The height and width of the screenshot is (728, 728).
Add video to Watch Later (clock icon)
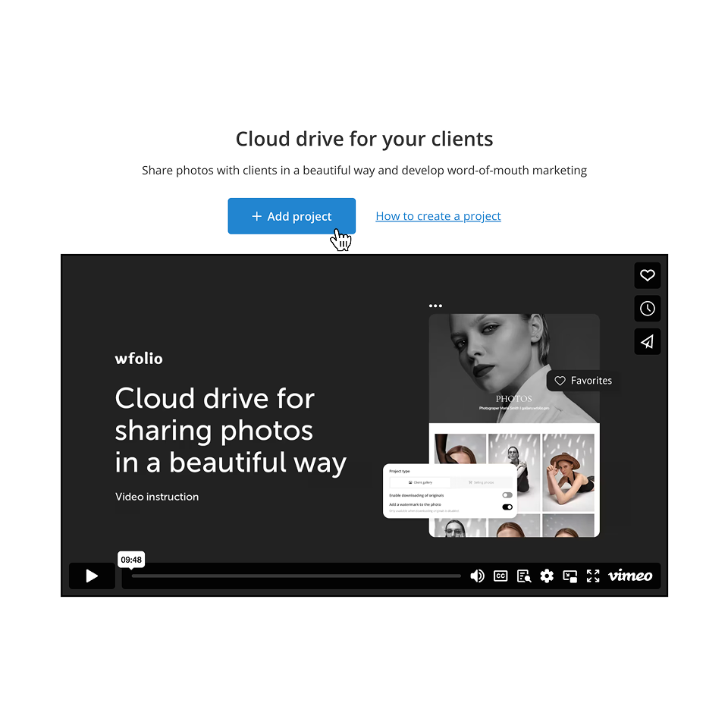click(x=647, y=309)
